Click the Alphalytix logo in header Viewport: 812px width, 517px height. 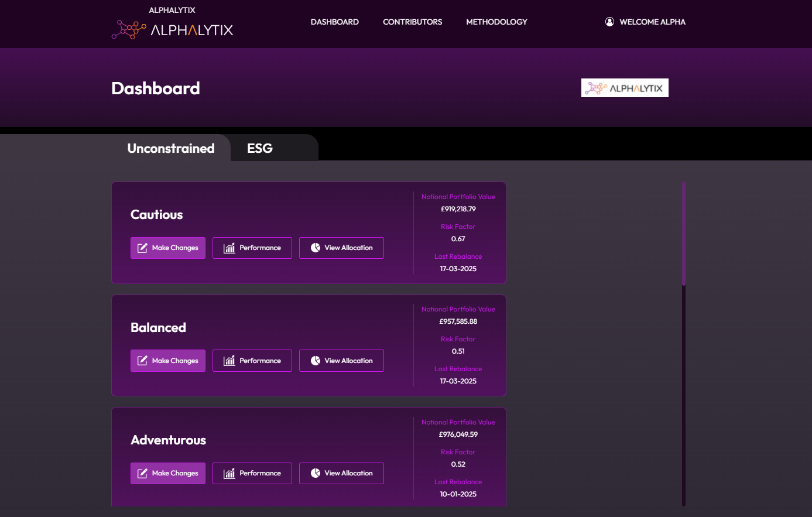click(x=172, y=29)
